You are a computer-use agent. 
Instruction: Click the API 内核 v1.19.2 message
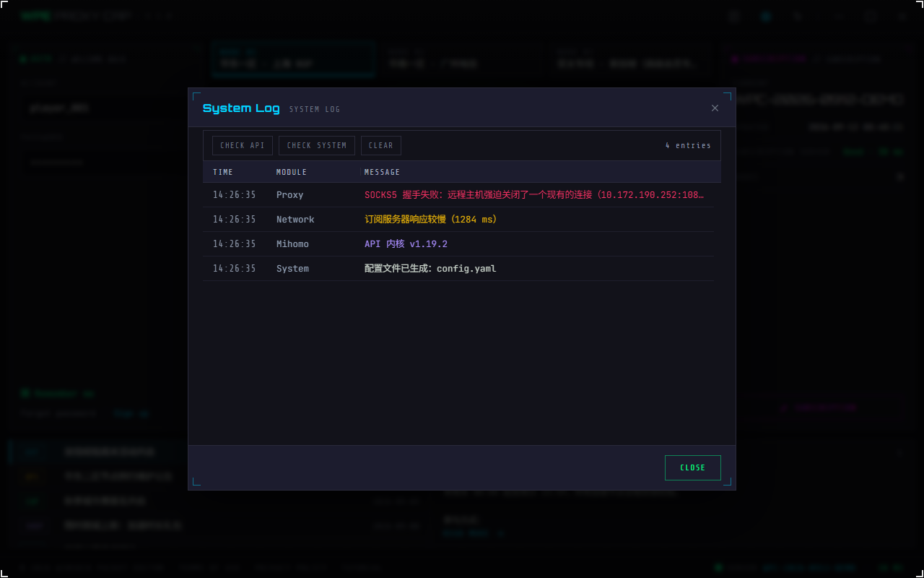(406, 244)
